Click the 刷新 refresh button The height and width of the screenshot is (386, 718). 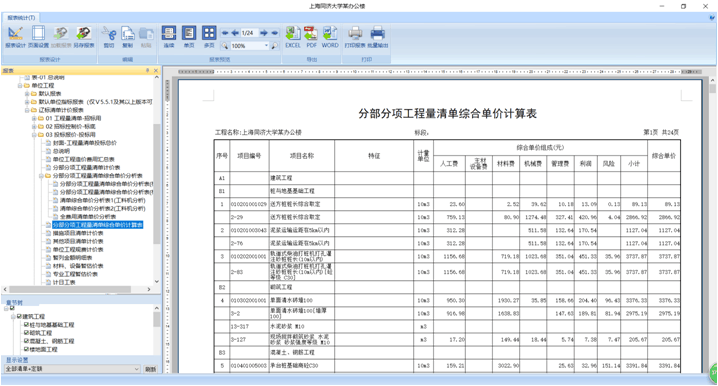coord(151,369)
